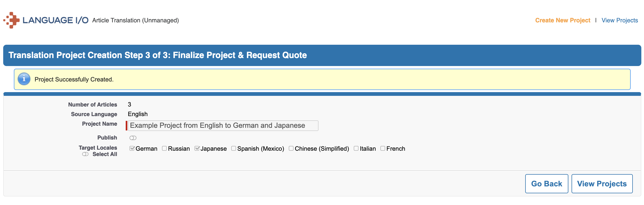Click the Project Successfully Created message
This screenshot has width=644, height=205.
(x=74, y=79)
